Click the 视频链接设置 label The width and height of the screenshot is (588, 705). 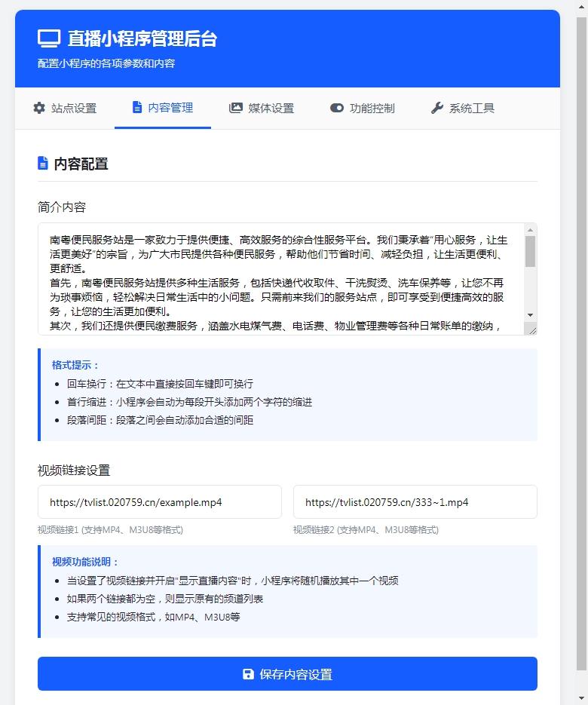[x=74, y=471]
